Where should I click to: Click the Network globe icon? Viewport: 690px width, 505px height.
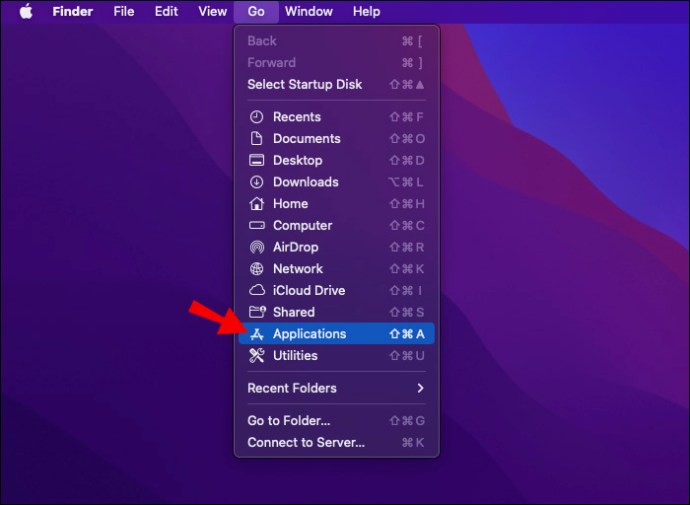pos(257,269)
